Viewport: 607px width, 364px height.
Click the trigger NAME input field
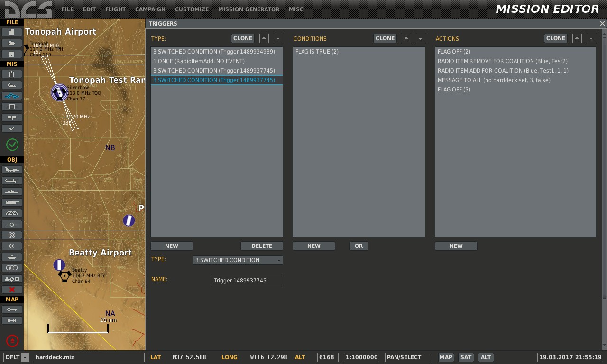click(x=248, y=281)
